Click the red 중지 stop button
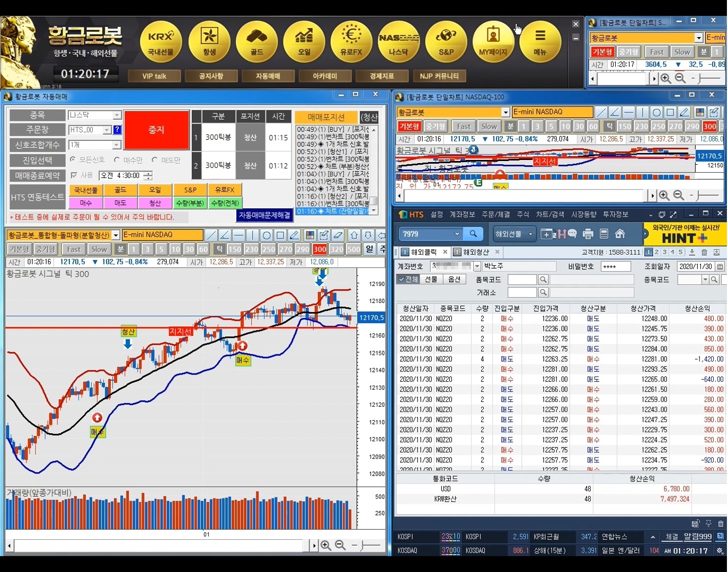Viewport: 728px width, 572px height. coord(156,130)
